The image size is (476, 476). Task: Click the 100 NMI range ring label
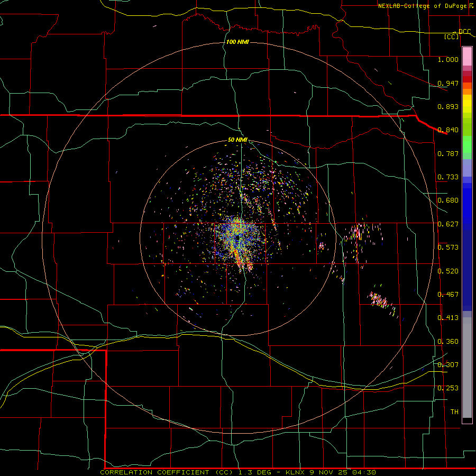pyautogui.click(x=237, y=42)
